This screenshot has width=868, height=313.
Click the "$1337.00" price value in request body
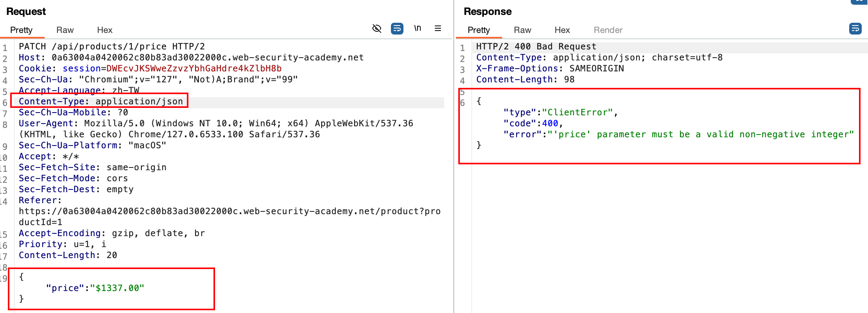coord(117,288)
